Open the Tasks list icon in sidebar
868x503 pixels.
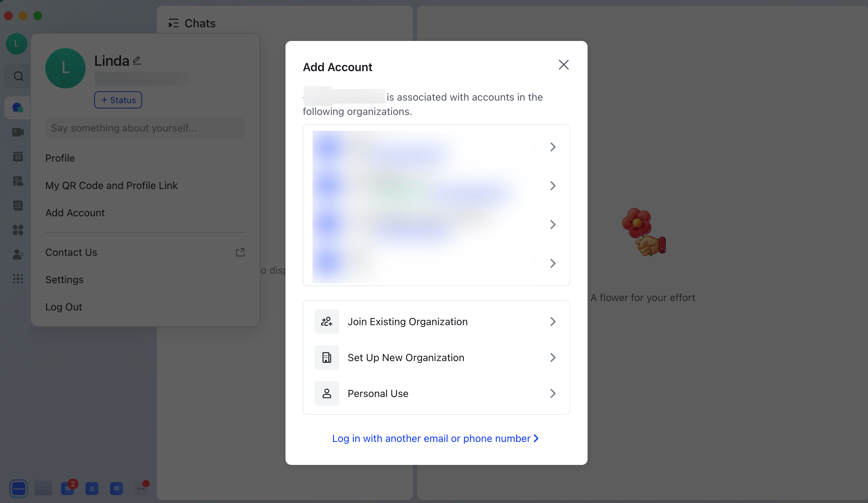click(x=17, y=205)
